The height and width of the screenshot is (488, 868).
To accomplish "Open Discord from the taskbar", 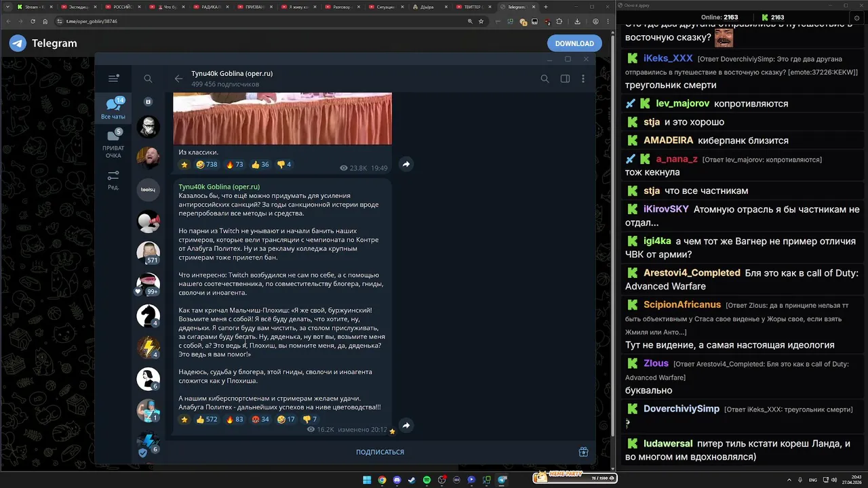I will coord(397,480).
